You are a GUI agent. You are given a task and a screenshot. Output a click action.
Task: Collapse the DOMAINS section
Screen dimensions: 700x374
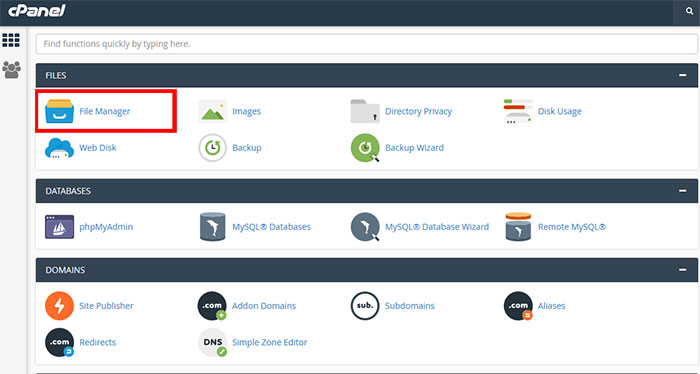[x=683, y=270]
